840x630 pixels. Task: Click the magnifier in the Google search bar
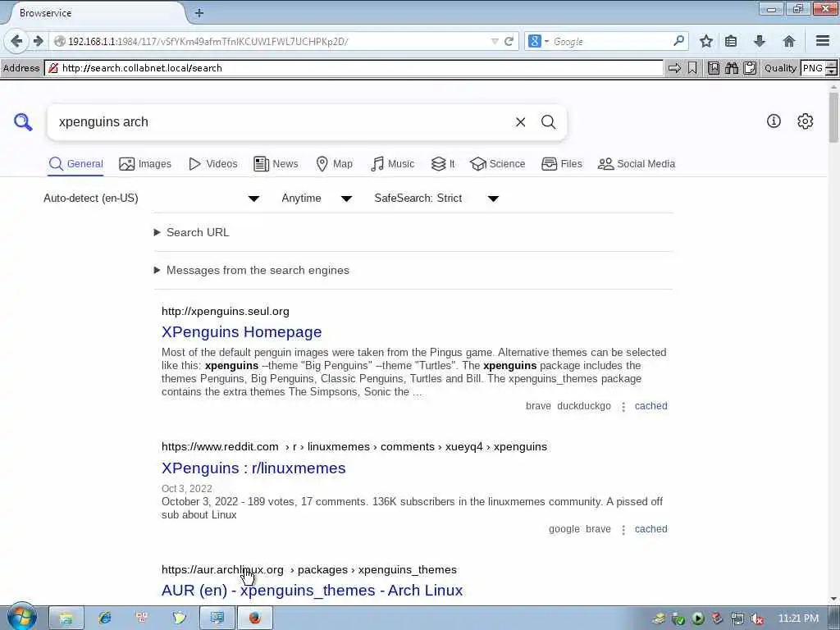(x=678, y=41)
